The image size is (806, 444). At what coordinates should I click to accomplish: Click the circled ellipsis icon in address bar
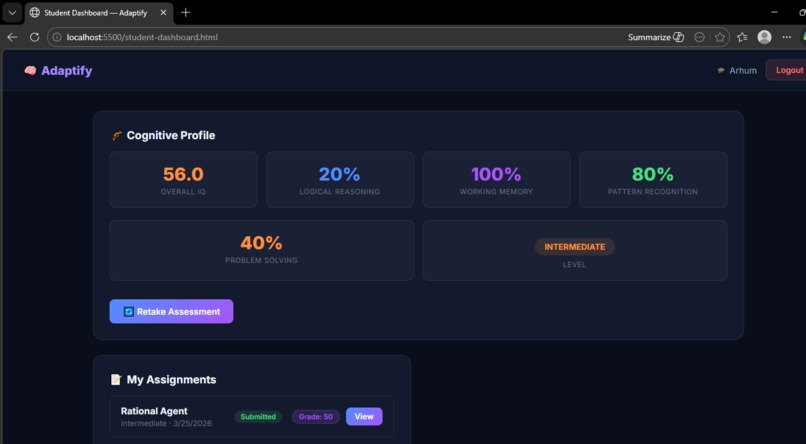pyautogui.click(x=699, y=37)
